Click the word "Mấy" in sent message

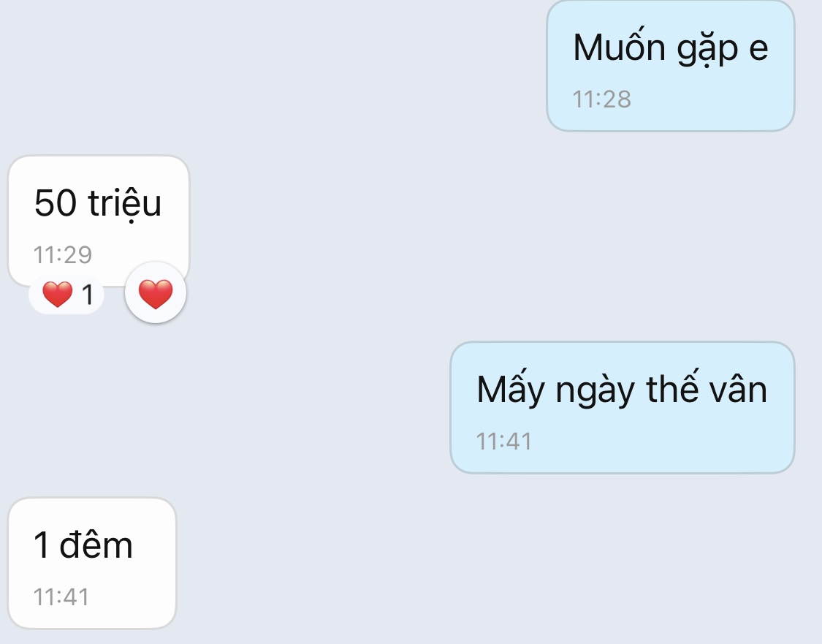pos(511,389)
